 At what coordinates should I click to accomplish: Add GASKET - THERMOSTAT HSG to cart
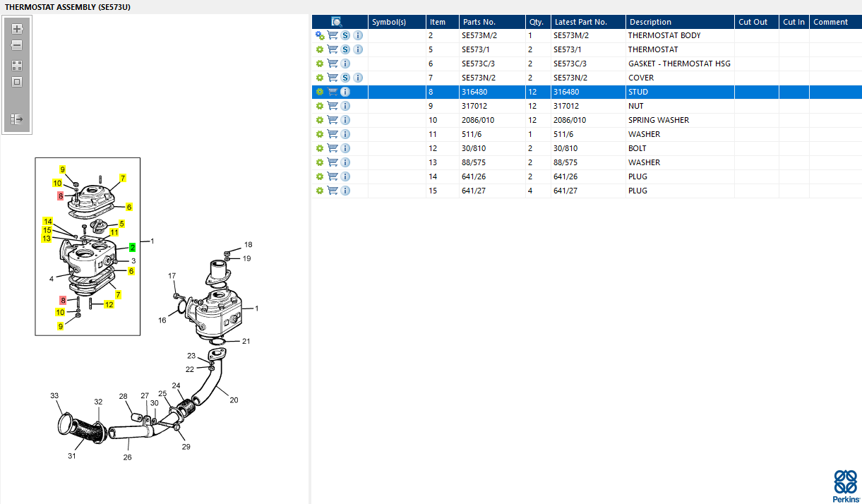point(333,64)
